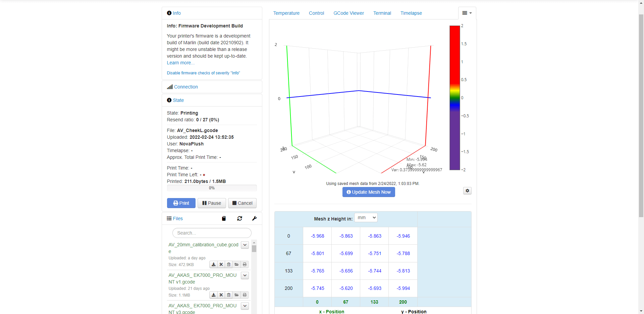This screenshot has height=314, width=644.
Task: Collapse the Files panel heading
Action: 178,218
